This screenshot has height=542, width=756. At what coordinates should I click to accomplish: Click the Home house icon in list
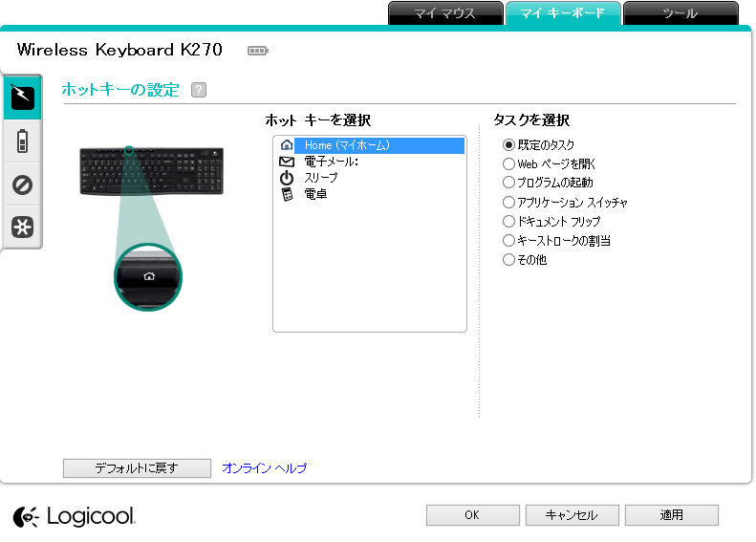[287, 145]
